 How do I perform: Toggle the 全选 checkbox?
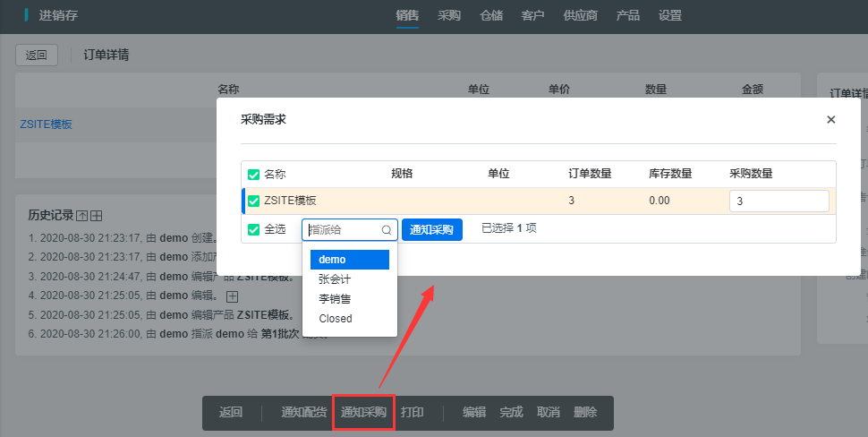[x=253, y=229]
